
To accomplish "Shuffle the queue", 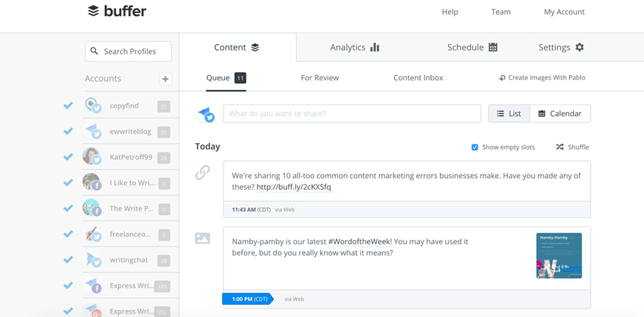I will pos(572,147).
